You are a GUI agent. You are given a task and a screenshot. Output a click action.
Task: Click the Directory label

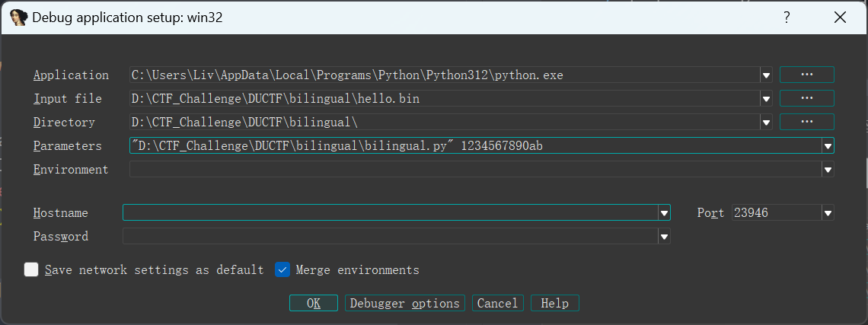click(64, 123)
